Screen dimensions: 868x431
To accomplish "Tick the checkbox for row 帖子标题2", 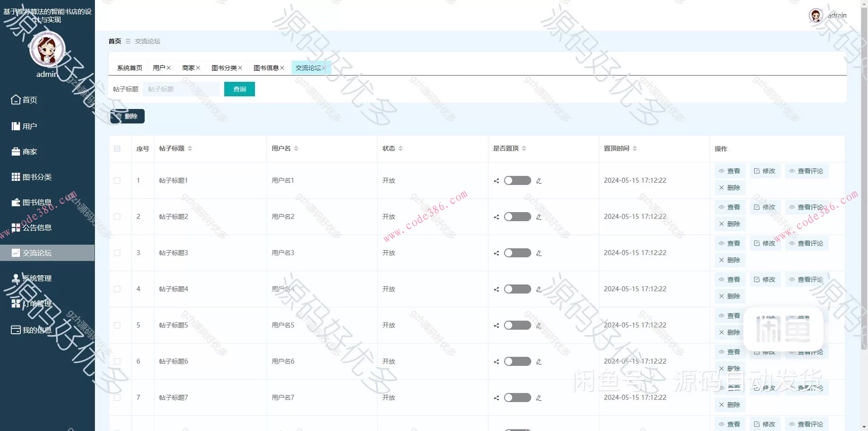I will [117, 217].
